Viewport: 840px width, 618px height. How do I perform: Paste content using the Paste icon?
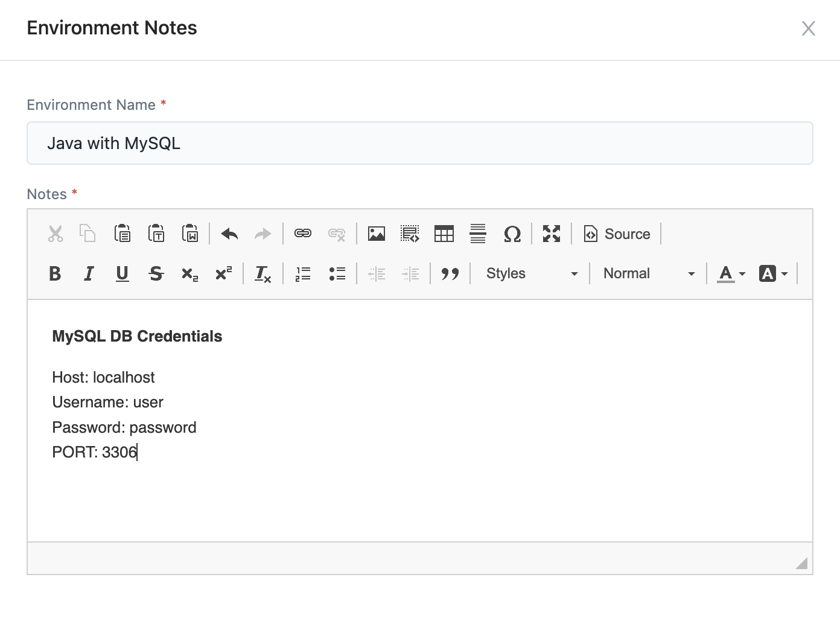pyautogui.click(x=122, y=234)
